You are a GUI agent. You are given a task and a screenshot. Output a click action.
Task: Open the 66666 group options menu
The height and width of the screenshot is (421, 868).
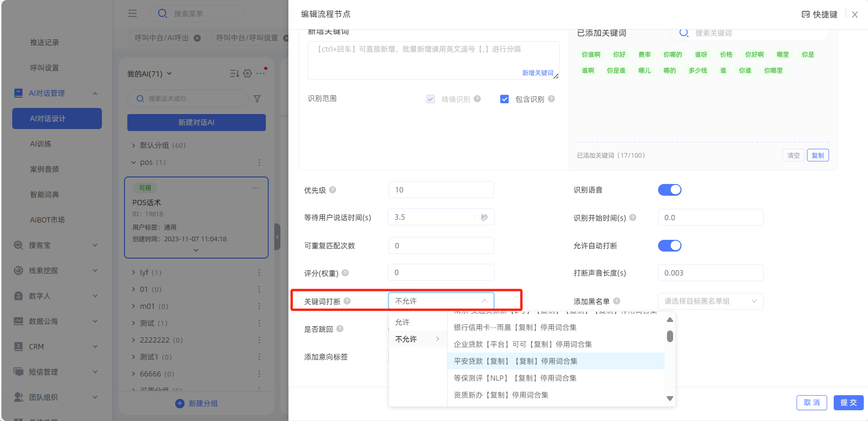pyautogui.click(x=259, y=374)
